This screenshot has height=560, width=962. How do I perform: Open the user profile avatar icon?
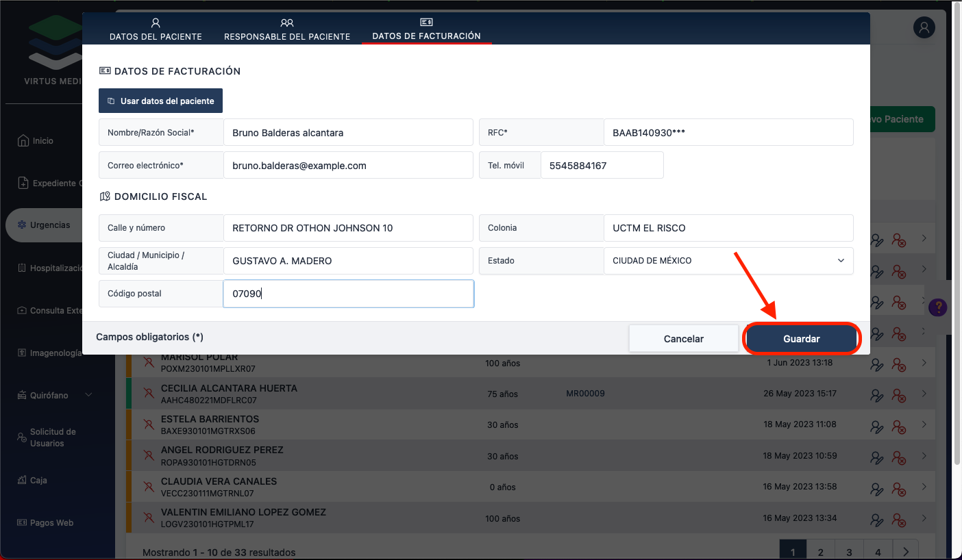coord(924,28)
